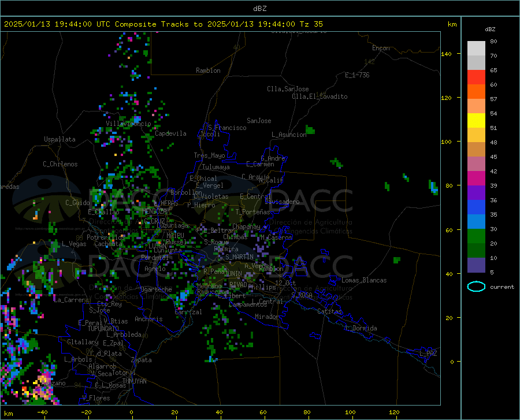Click the 'Clla.El_Cavadito' map label

[x=320, y=97]
